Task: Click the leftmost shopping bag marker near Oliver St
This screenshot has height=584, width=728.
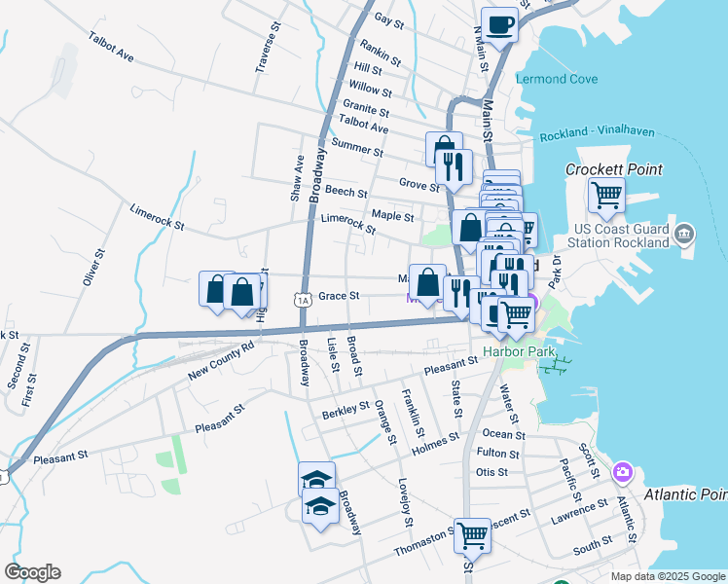Action: (x=216, y=289)
